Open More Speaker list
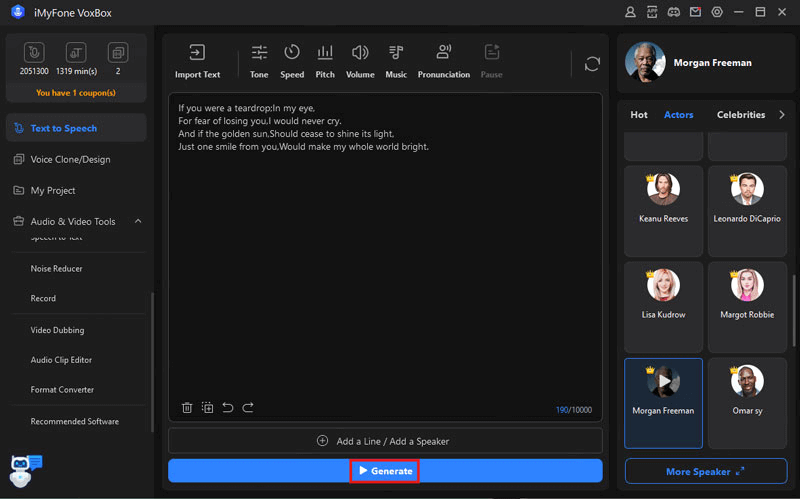Screen dimensions: 800x499 click(x=706, y=471)
